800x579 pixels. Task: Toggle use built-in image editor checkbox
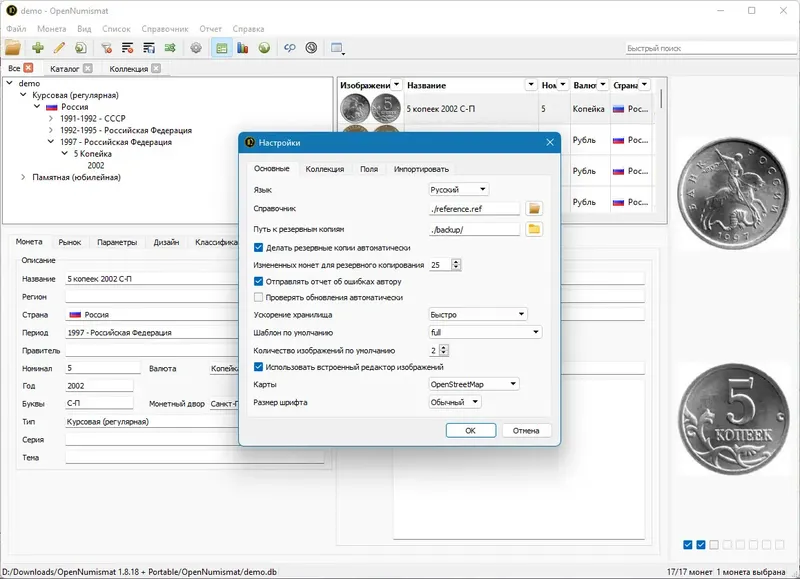(258, 367)
